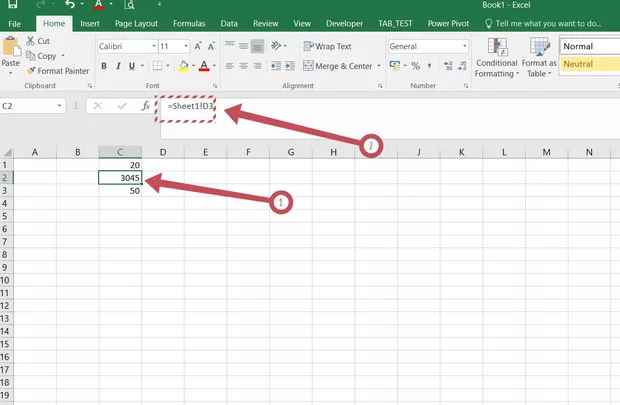The image size is (620, 405).
Task: Apply the yellow Fill Color bucket
Action: (x=183, y=66)
